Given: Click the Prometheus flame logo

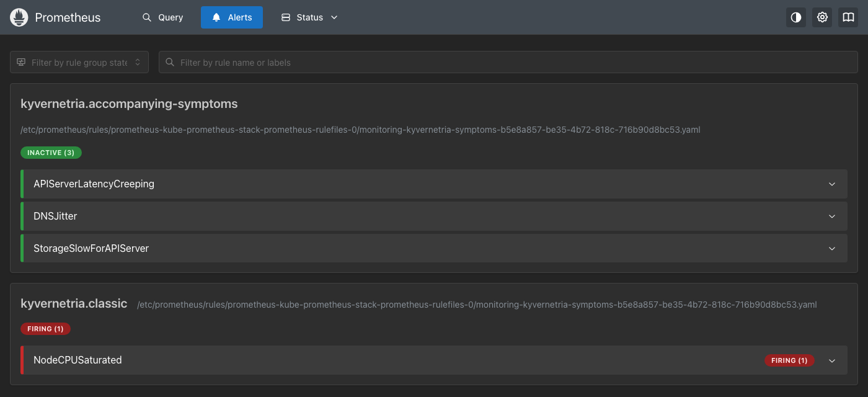Looking at the screenshot, I should click(x=19, y=17).
